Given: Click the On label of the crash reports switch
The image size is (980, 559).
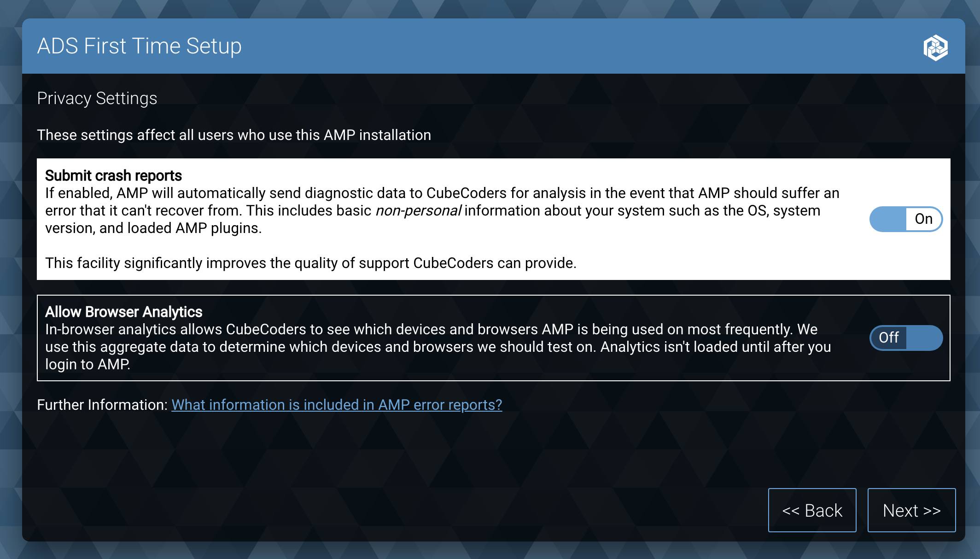Looking at the screenshot, I should [923, 219].
